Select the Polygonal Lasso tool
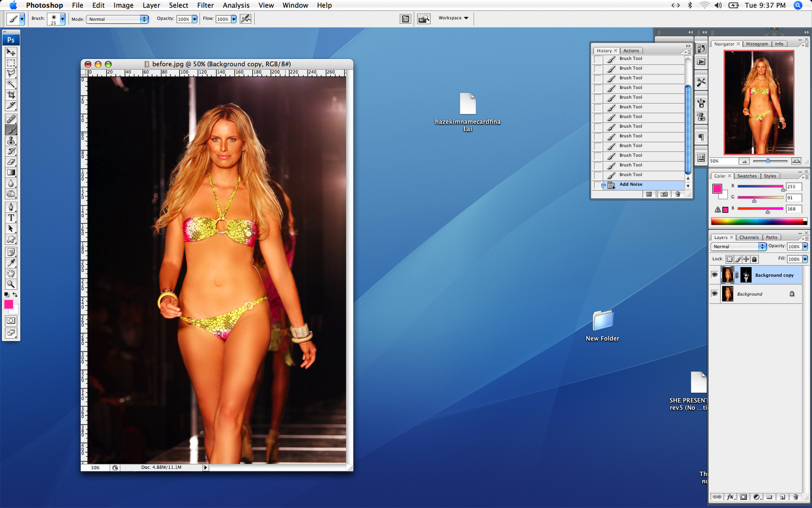 [11, 74]
